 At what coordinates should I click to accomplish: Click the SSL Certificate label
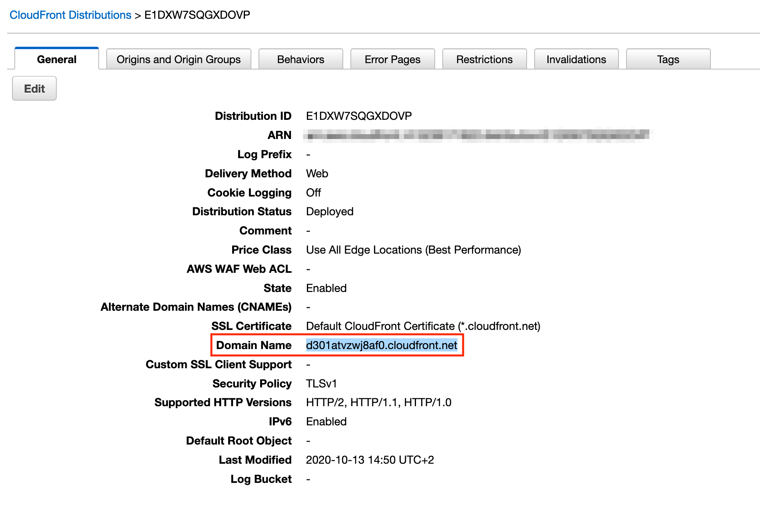coord(251,326)
